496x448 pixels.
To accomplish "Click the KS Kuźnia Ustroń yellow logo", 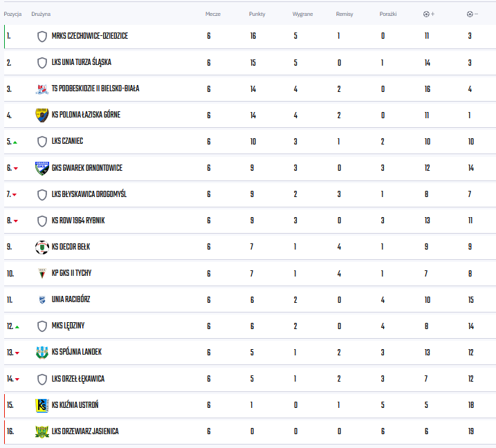I will (x=42, y=405).
